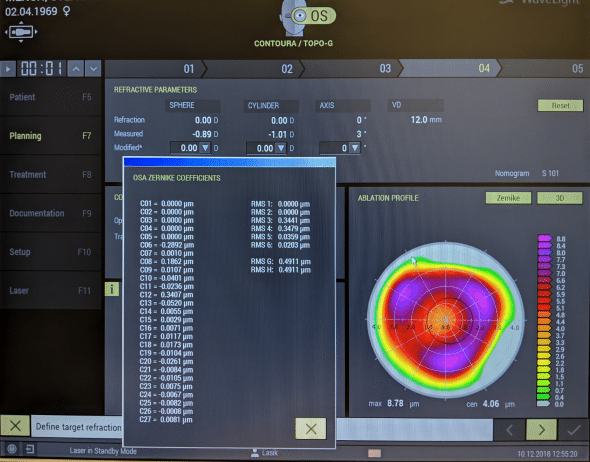The height and width of the screenshot is (462, 590).
Task: Click the 4.4 orange color scale swatch
Action: point(544,322)
